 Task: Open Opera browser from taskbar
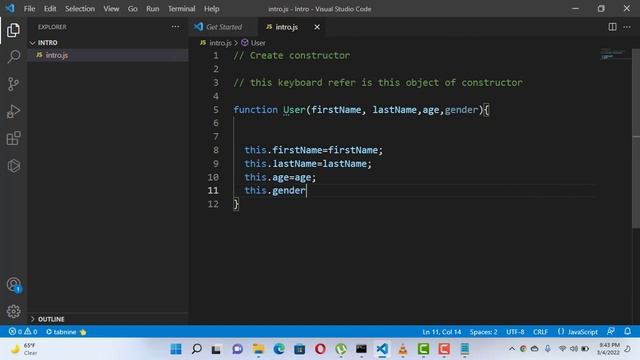[x=320, y=349]
